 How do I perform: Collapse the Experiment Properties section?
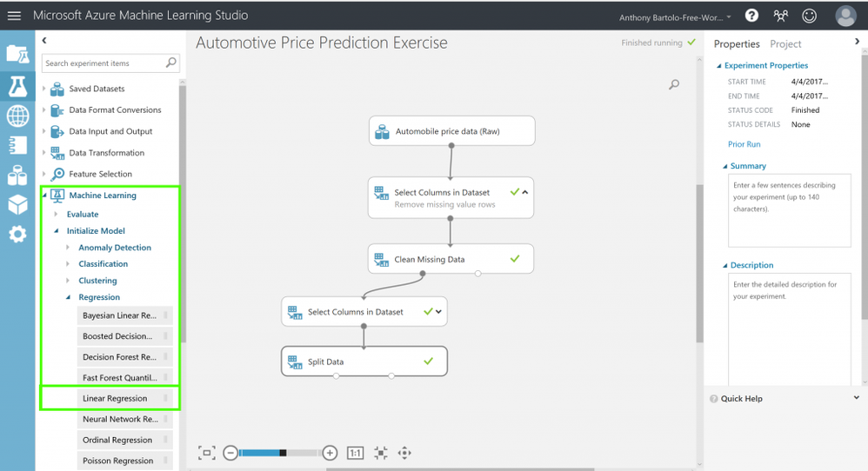719,66
